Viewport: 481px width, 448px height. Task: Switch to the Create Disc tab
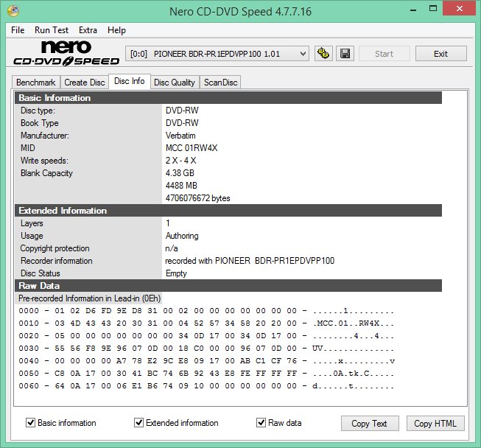pos(85,83)
